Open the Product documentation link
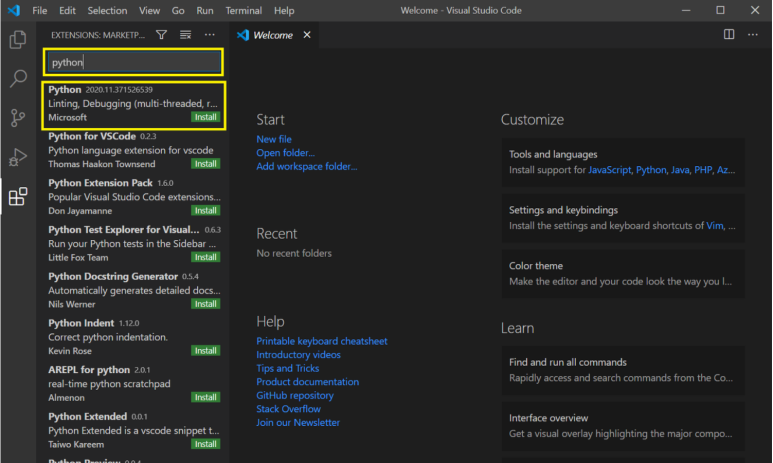Viewport: 773px width, 463px height. pos(308,382)
